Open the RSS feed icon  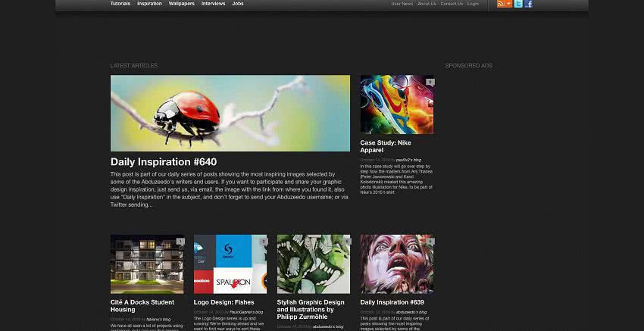501,4
